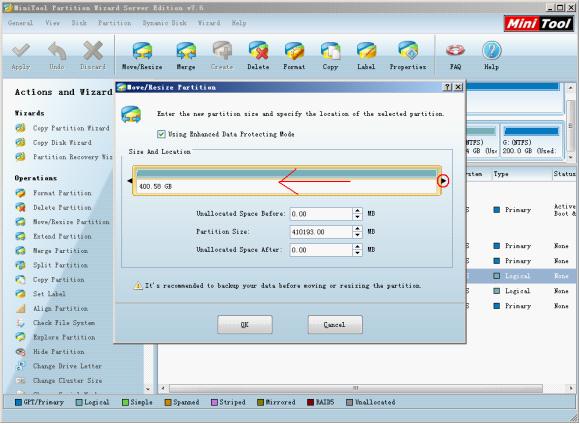Choose Align Partition in Operations list
Viewport: 580px width, 424px height.
pyautogui.click(x=52, y=308)
